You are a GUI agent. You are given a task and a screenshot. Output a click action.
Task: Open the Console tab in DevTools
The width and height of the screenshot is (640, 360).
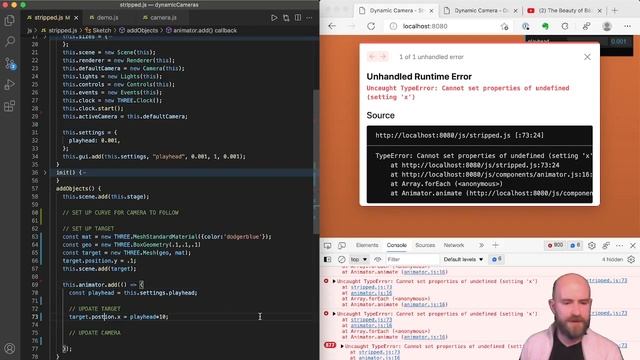[x=396, y=245]
